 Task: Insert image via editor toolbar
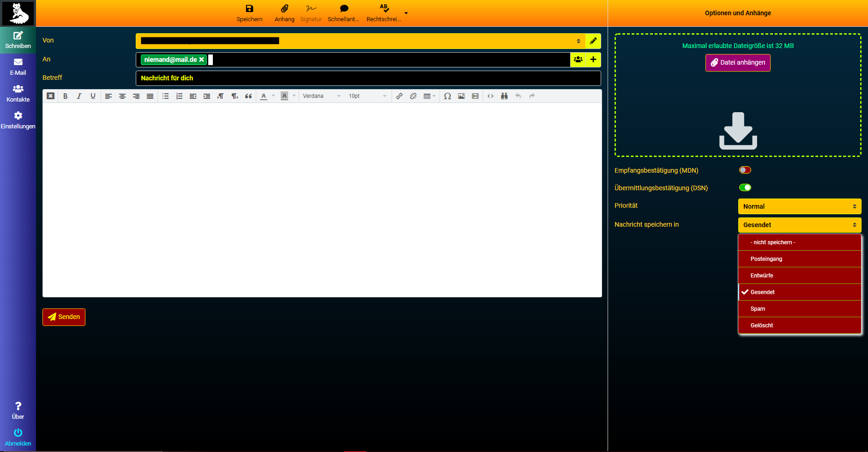point(461,96)
